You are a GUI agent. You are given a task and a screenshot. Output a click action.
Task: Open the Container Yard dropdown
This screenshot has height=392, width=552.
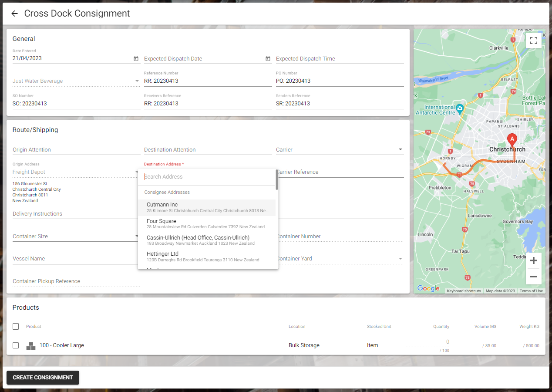coord(340,259)
